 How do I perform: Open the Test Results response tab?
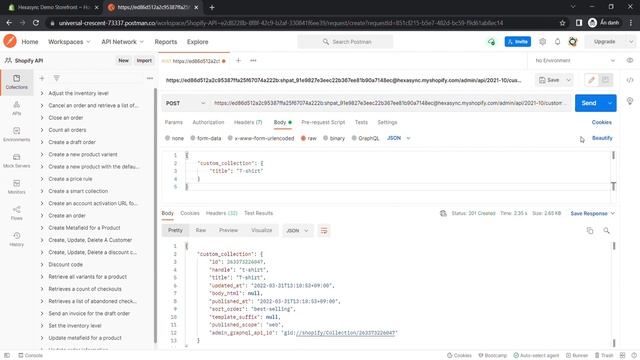258,213
